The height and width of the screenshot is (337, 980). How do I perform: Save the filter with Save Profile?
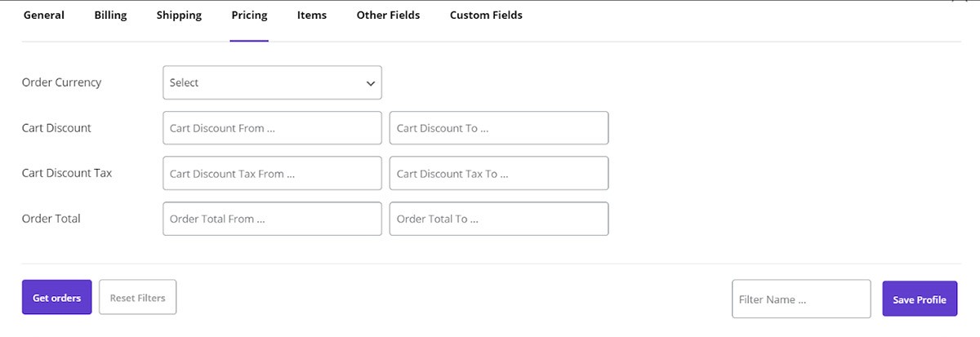pos(919,299)
